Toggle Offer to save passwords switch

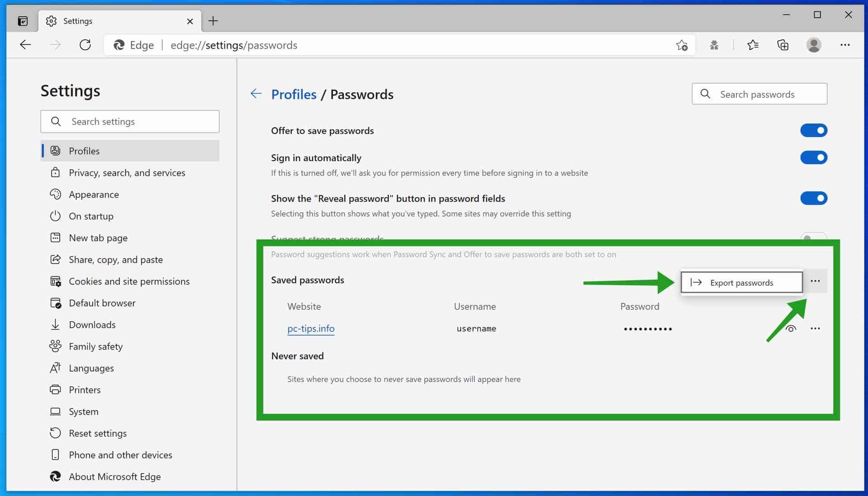pos(814,131)
